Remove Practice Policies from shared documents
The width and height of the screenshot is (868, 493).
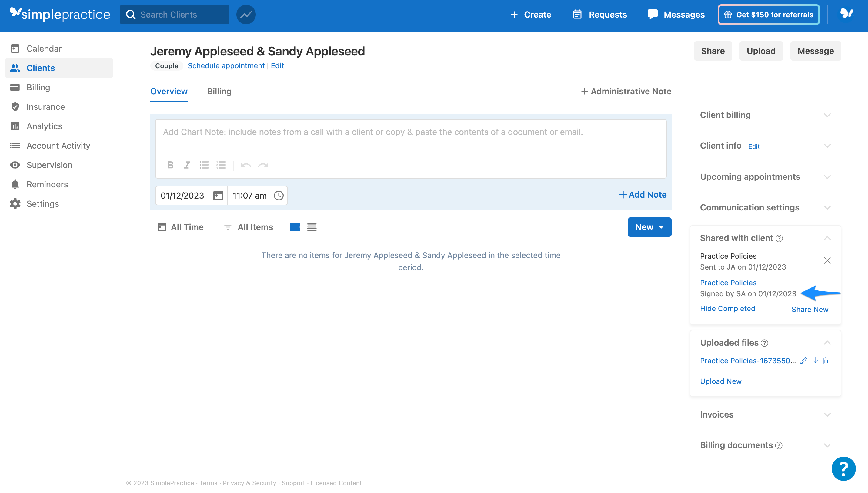[x=828, y=261]
